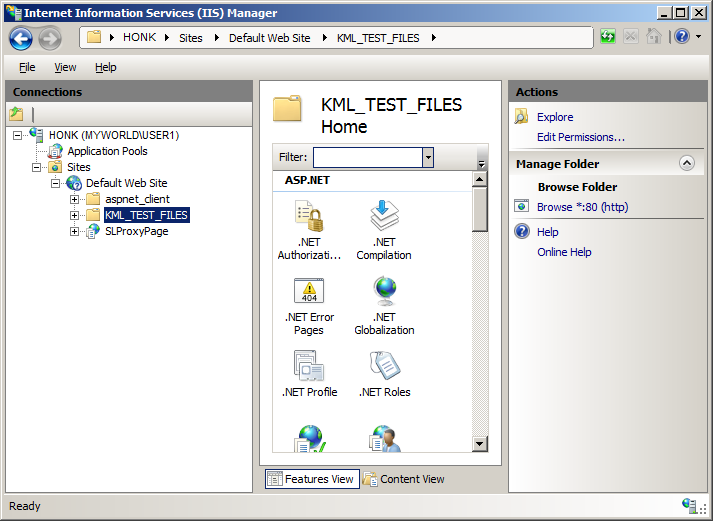Image resolution: width=713 pixels, height=521 pixels.
Task: Switch to Features View tab
Action: pyautogui.click(x=312, y=479)
